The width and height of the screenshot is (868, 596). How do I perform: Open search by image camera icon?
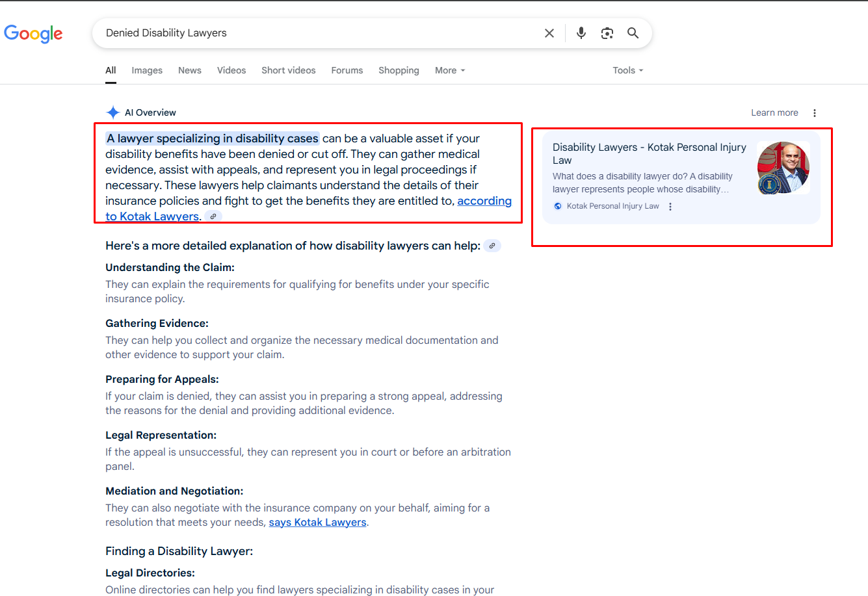(607, 33)
